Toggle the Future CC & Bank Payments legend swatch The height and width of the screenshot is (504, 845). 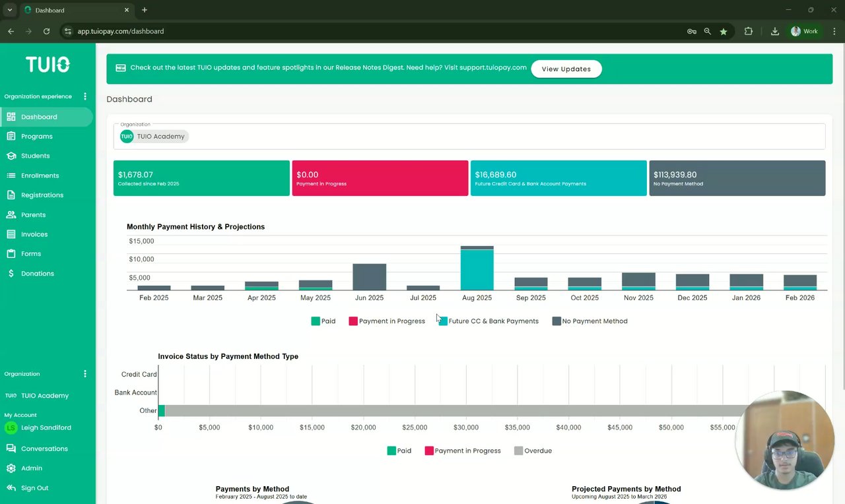click(443, 321)
